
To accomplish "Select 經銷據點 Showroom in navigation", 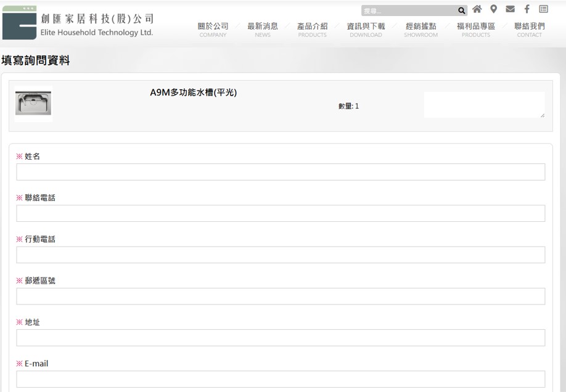I will (420, 30).
